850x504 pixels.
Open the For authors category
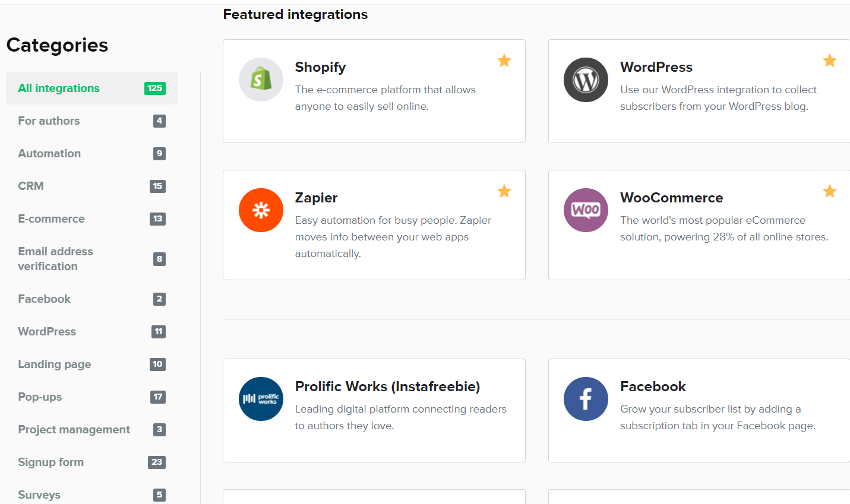tap(91, 121)
